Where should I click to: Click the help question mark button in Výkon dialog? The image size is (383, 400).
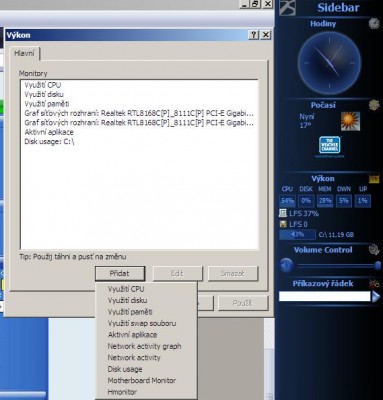pyautogui.click(x=254, y=35)
